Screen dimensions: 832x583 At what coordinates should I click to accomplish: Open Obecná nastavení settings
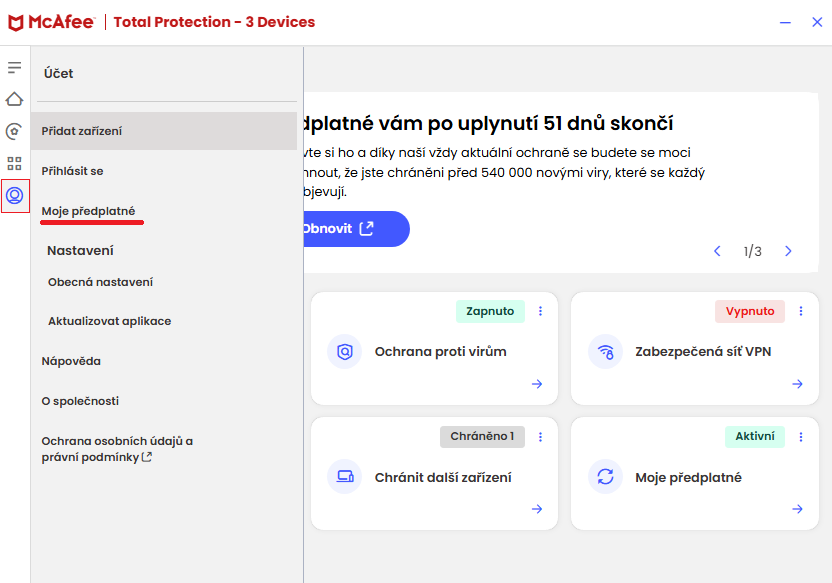click(100, 282)
